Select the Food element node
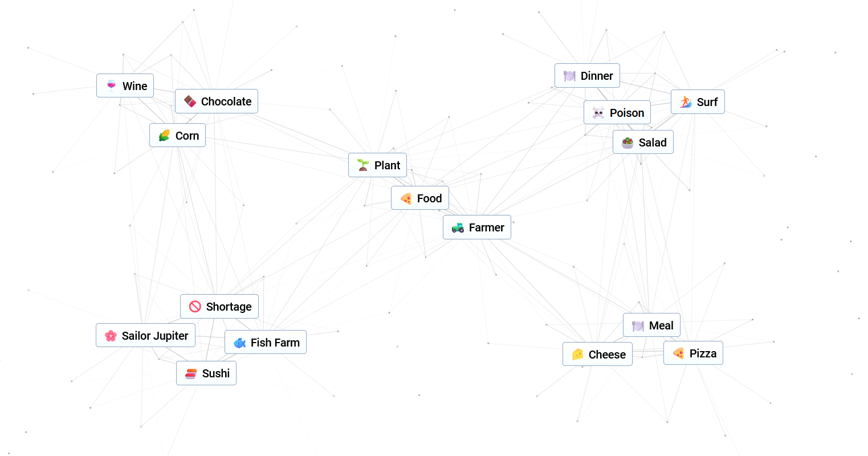 (420, 198)
